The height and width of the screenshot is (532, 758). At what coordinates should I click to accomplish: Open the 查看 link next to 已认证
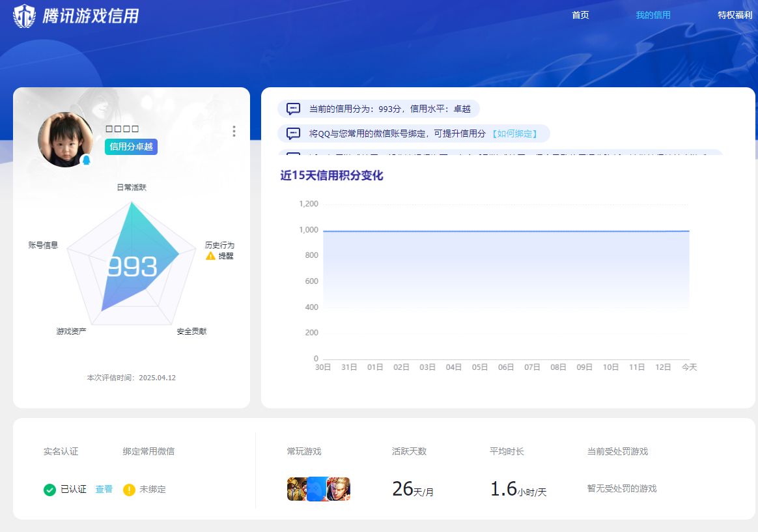pyautogui.click(x=104, y=489)
